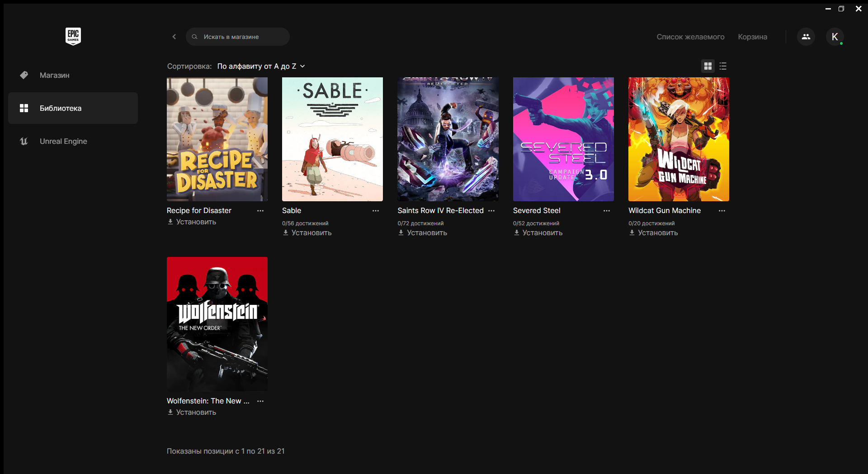Viewport: 868px width, 474px height.
Task: Click the Severed Steel title text
Action: [537, 210]
